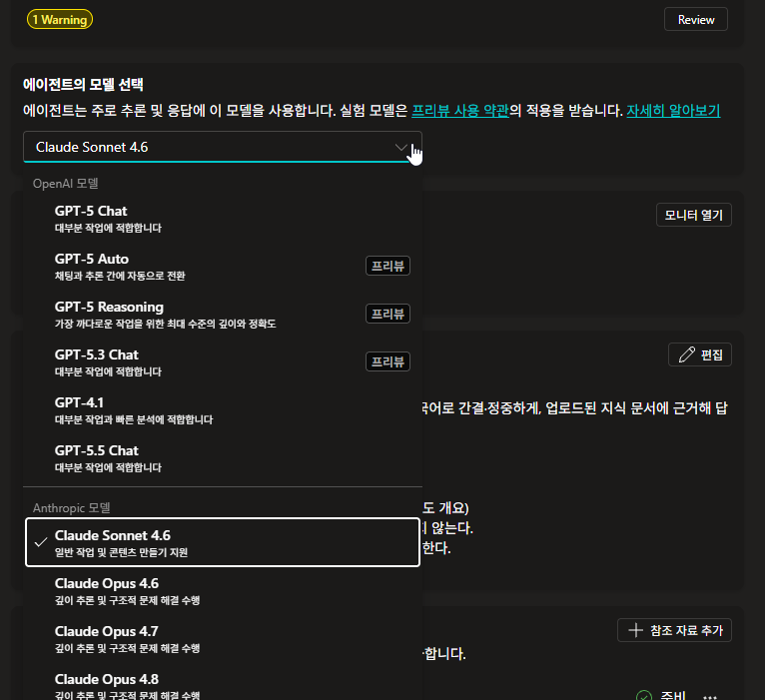The height and width of the screenshot is (700, 765).
Task: Open the 프리뷰 사용 약관 link
Action: pyautogui.click(x=460, y=110)
